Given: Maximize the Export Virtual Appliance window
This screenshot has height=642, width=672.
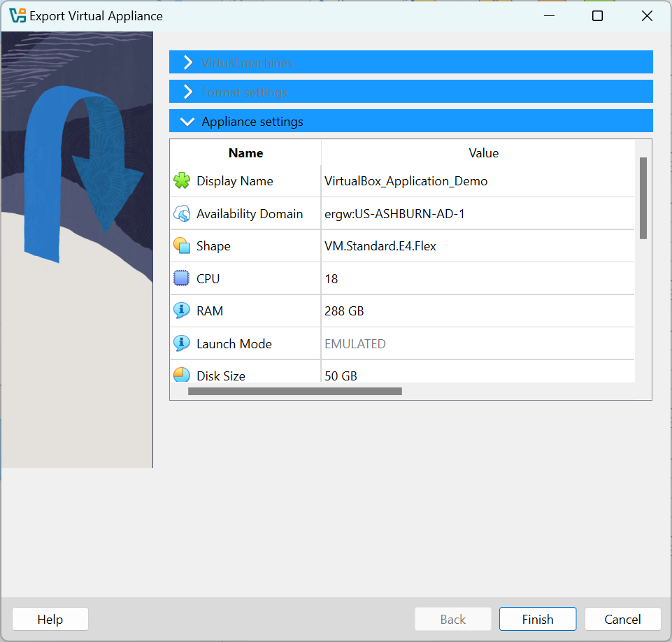Looking at the screenshot, I should pos(597,16).
